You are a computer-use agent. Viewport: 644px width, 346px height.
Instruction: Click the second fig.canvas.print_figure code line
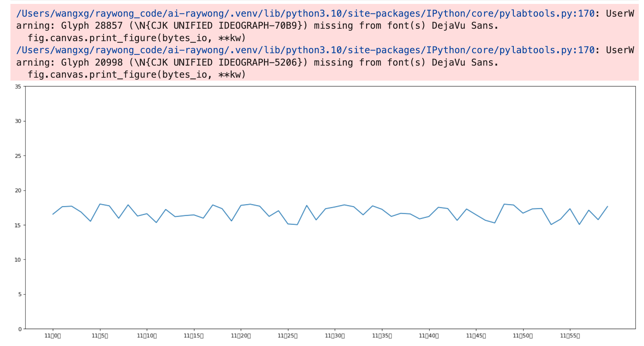[x=137, y=75]
